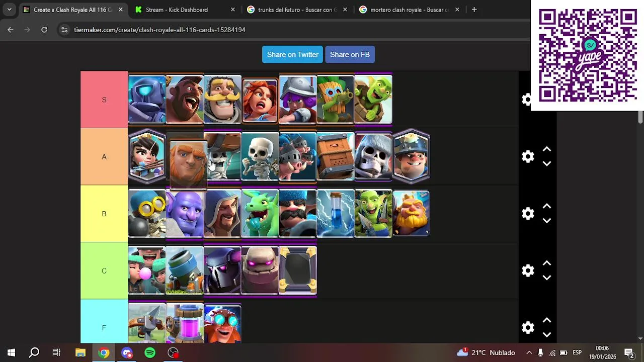Pick Little Prince card in A tier
Viewport: 644px width, 362px height.
[x=147, y=157]
